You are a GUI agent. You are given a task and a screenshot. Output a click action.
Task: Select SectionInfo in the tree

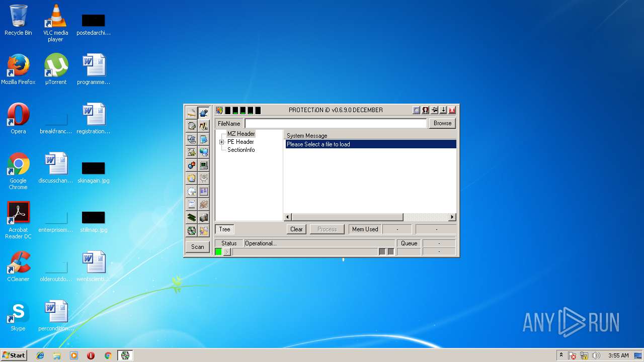(x=241, y=150)
